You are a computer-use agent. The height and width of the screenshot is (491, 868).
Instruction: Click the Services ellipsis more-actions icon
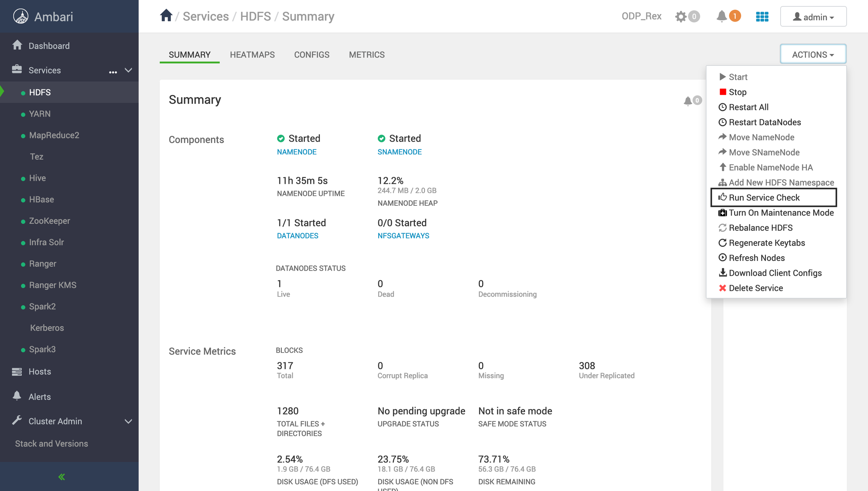click(113, 71)
